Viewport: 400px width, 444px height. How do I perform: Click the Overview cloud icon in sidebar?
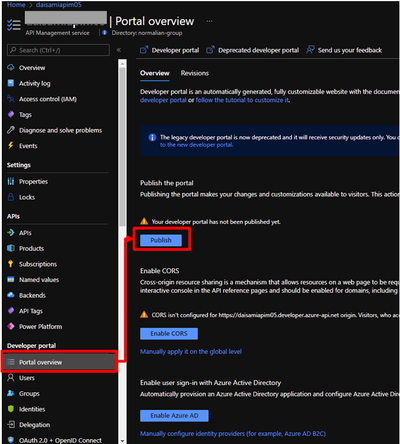(x=11, y=68)
